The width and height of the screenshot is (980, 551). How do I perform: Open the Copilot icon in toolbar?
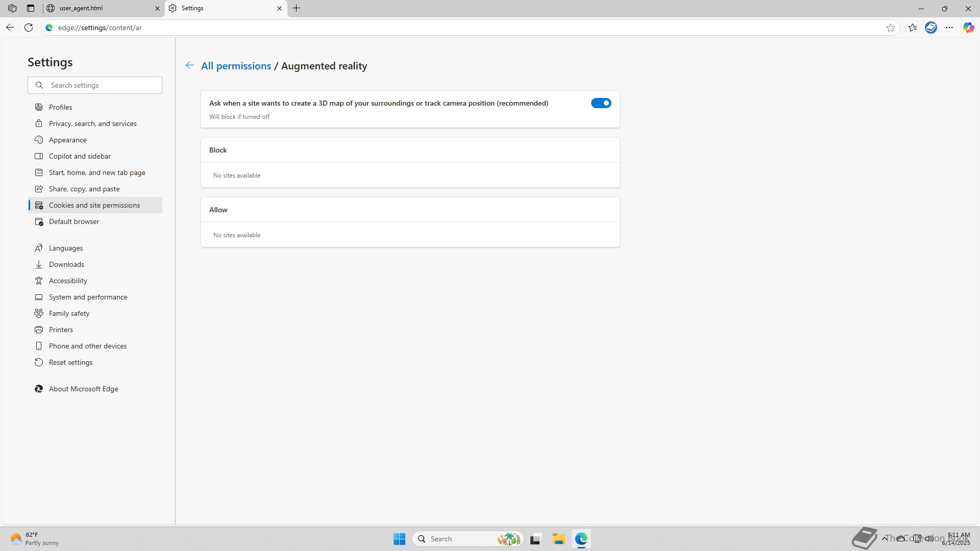tap(968, 28)
